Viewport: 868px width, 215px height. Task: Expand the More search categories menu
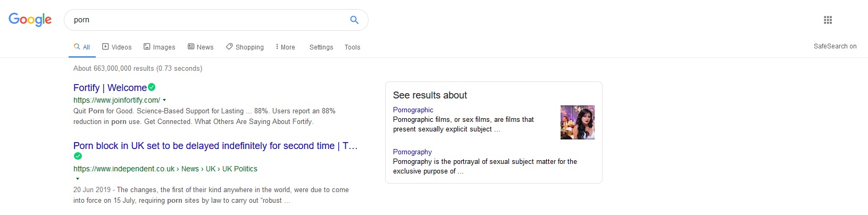[x=286, y=47]
